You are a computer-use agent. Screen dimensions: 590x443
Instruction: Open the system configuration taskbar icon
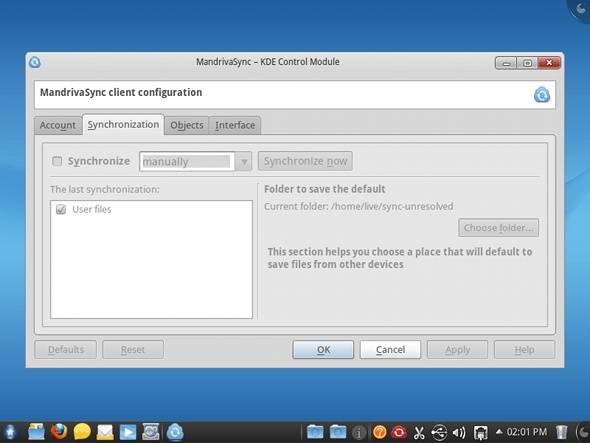click(151, 432)
